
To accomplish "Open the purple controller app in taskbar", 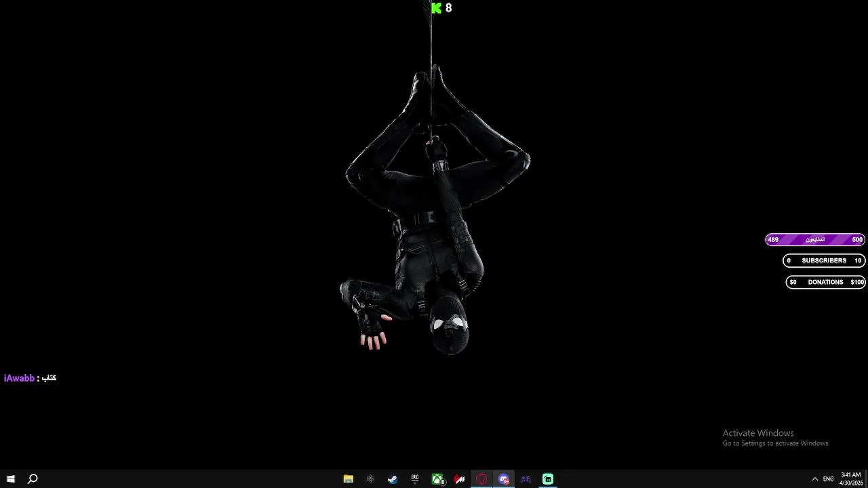I will point(526,479).
